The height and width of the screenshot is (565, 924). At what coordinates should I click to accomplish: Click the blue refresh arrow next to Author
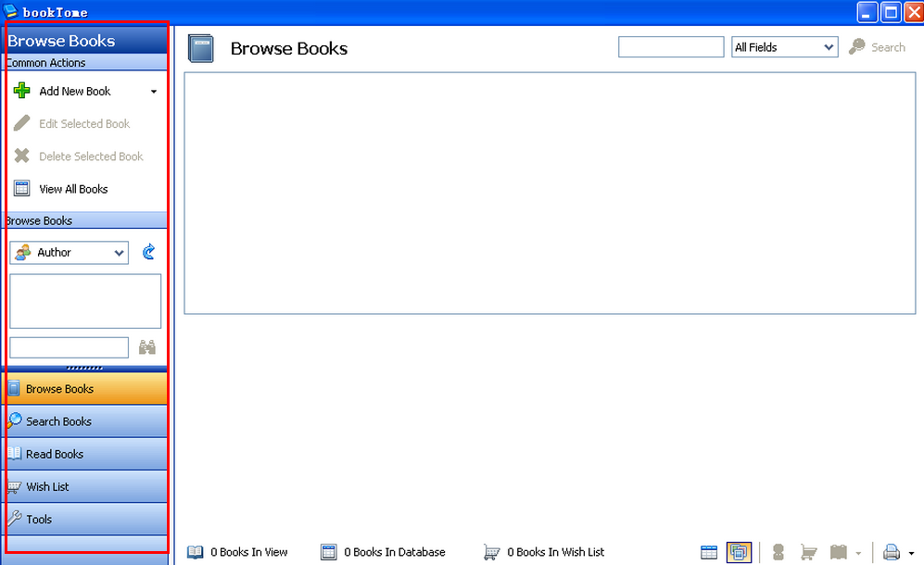click(148, 252)
